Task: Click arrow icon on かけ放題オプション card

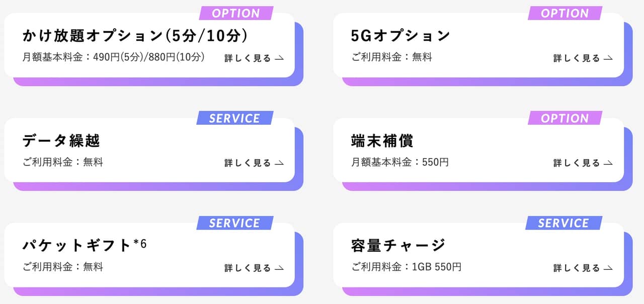Action: click(x=279, y=58)
